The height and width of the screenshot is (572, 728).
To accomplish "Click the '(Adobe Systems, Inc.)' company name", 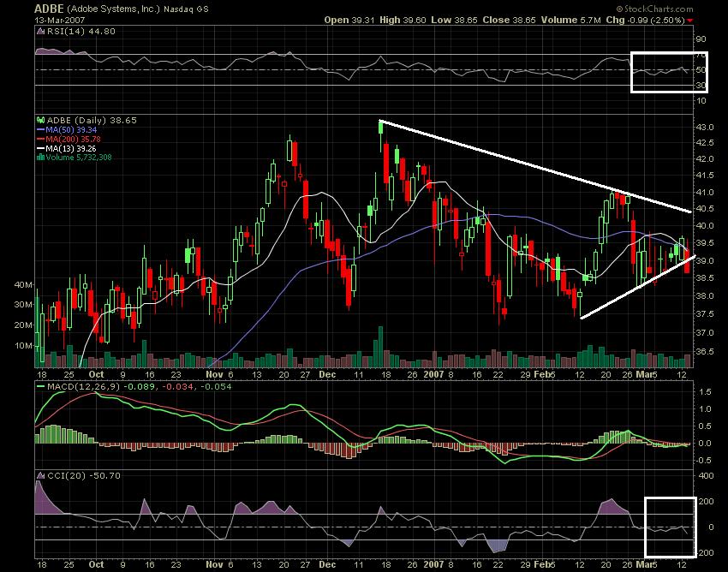I will click(x=113, y=9).
